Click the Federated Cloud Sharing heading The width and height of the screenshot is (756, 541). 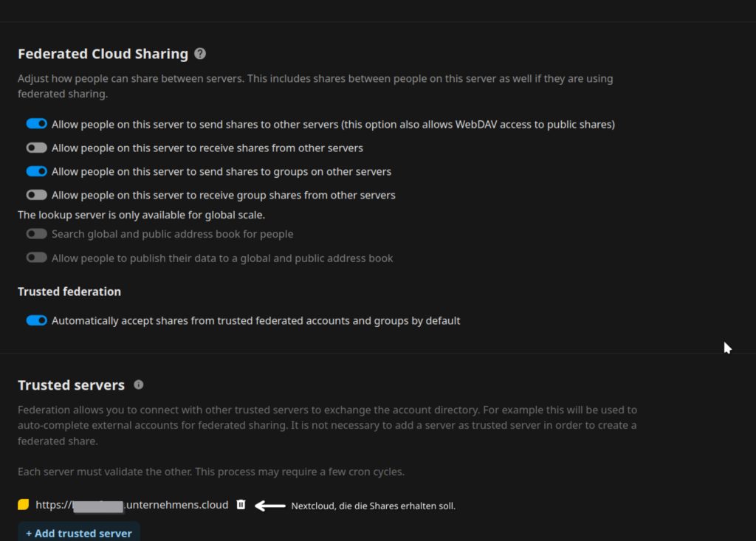103,54
